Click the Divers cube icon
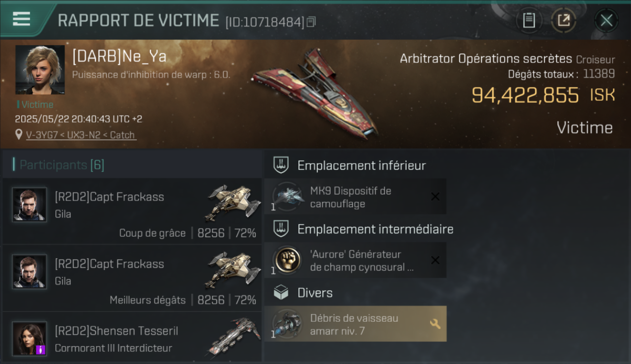This screenshot has height=364, width=631. pyautogui.click(x=281, y=293)
